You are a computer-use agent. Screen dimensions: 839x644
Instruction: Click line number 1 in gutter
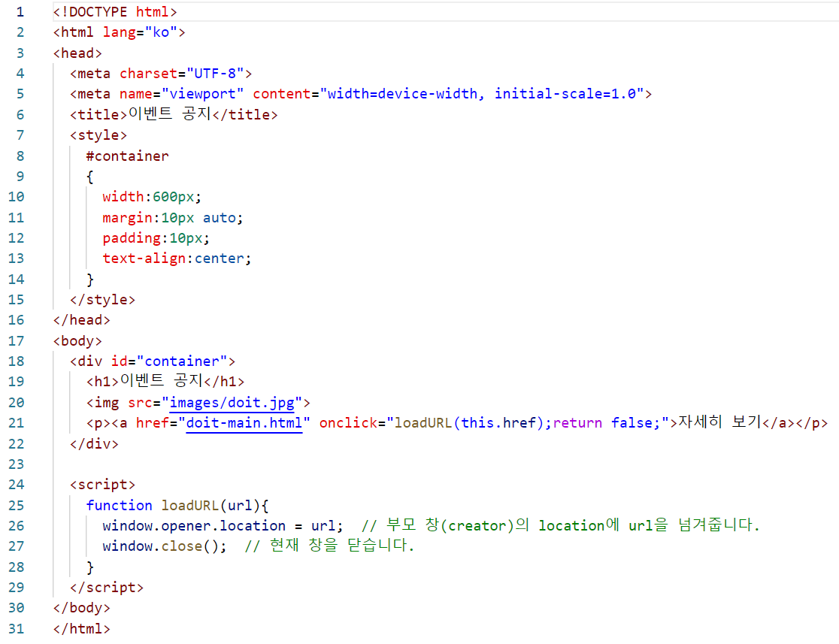(x=20, y=12)
